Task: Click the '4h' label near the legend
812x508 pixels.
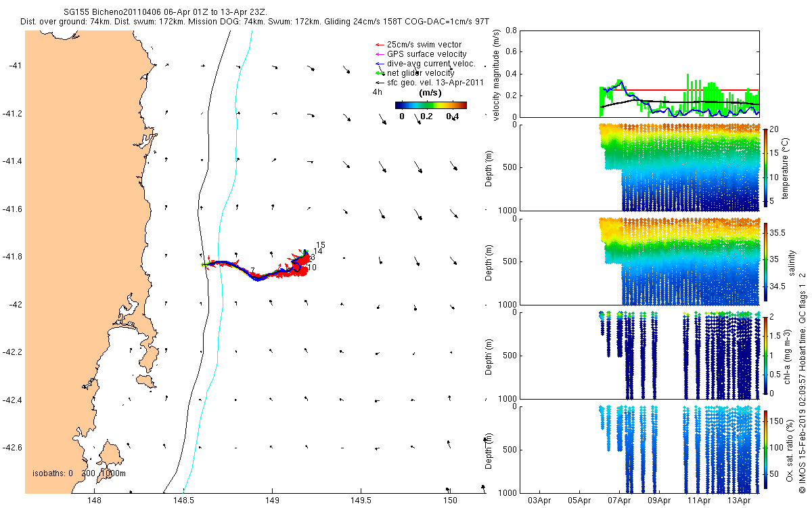Action: (x=378, y=93)
